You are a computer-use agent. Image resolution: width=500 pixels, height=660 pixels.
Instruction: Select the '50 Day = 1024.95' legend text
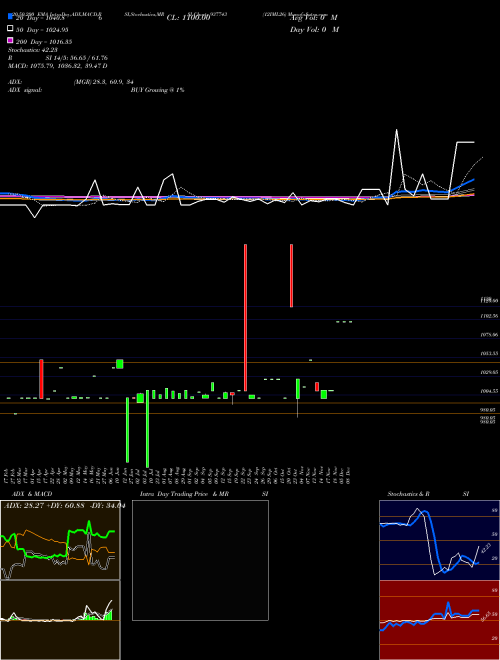point(42,30)
